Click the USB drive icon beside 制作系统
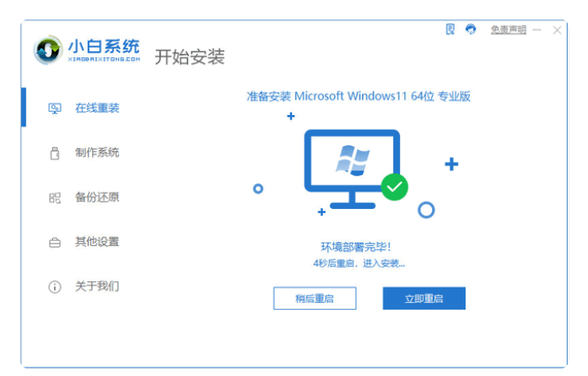Screen dimensions: 588x376 55,153
